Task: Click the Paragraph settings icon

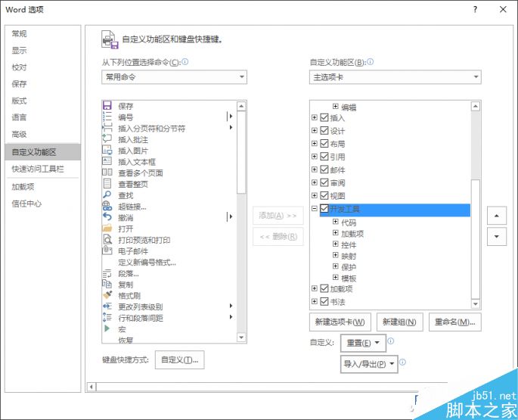Action: [107, 273]
